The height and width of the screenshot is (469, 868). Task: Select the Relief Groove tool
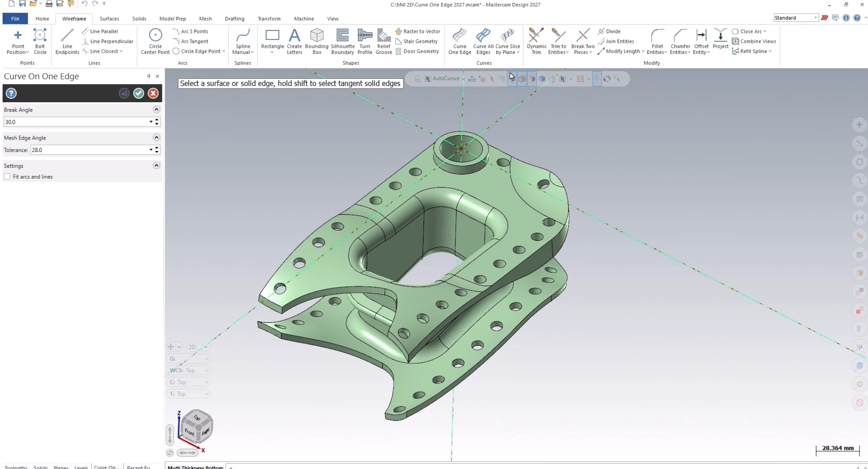[384, 42]
